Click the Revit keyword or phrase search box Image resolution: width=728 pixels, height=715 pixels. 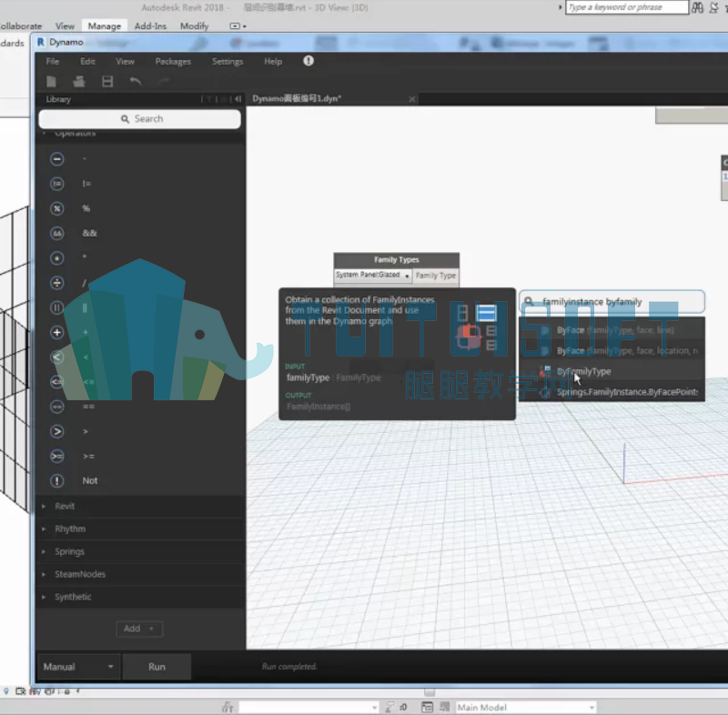click(x=627, y=7)
